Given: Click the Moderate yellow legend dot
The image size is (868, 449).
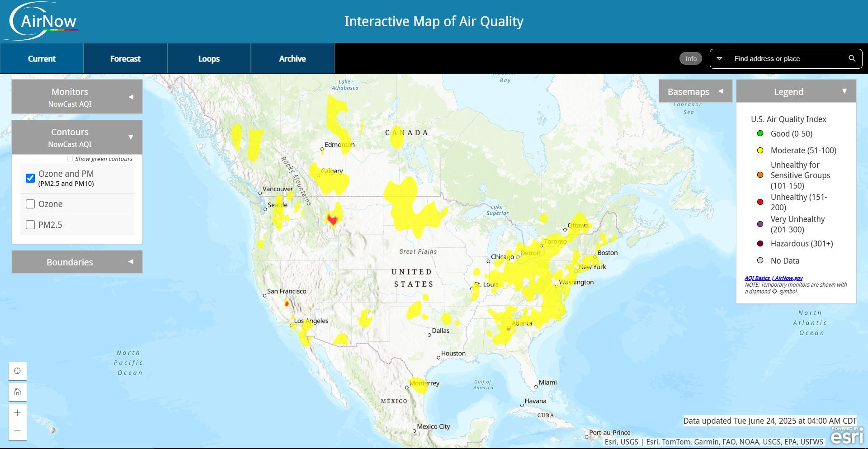Looking at the screenshot, I should click(760, 150).
